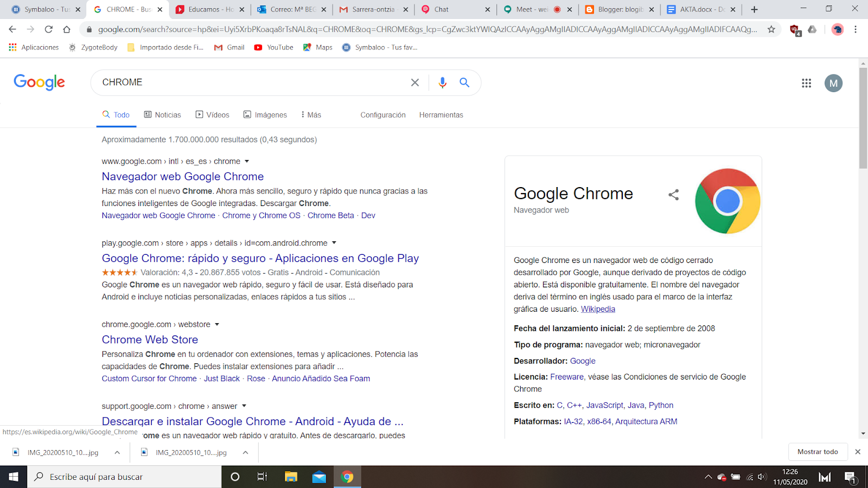The height and width of the screenshot is (488, 868).
Task: Open File Explorer from the taskbar
Action: 291,477
